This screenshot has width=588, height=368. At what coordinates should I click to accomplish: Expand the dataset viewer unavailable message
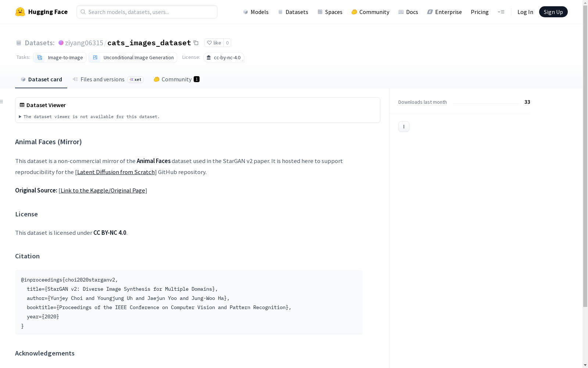89,117
